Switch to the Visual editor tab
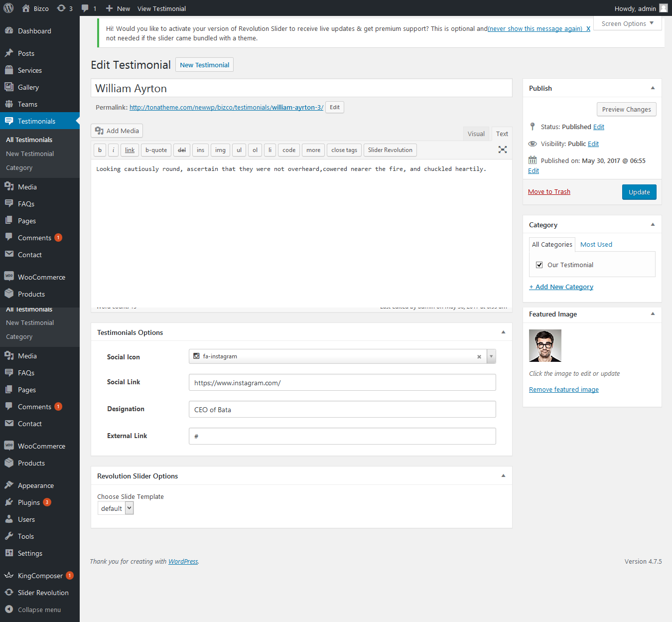 tap(476, 134)
